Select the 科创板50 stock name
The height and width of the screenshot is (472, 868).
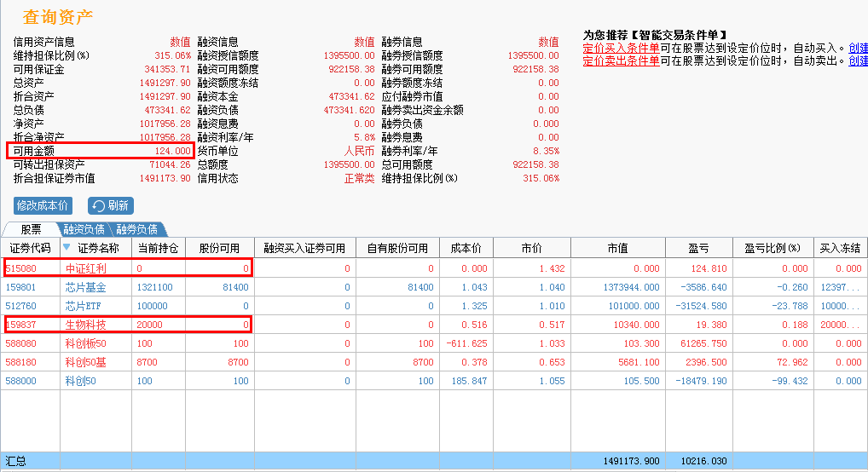86,343
